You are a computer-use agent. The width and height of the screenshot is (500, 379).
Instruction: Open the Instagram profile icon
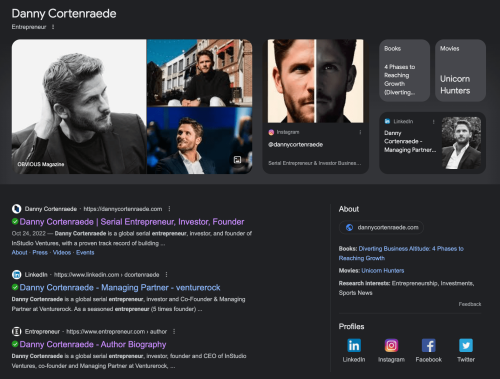[391, 345]
